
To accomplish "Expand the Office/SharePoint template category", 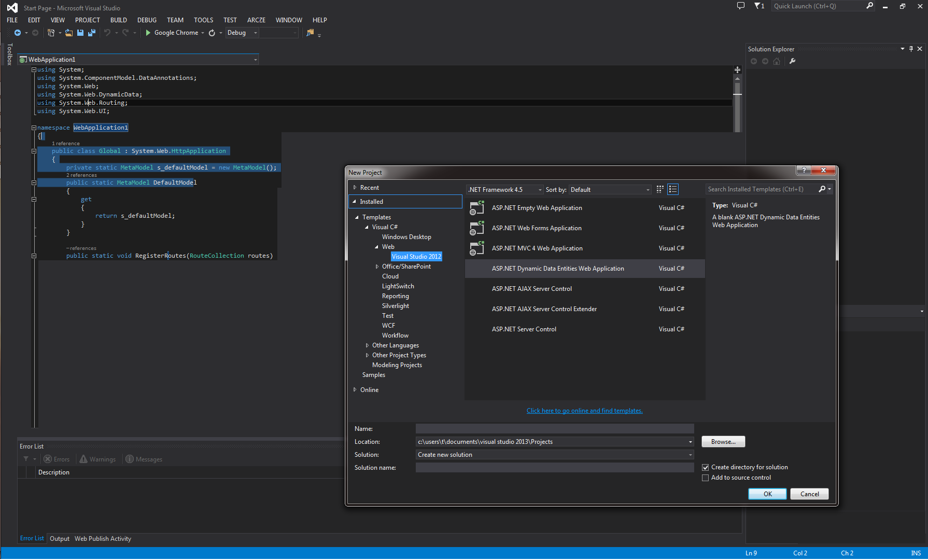I will click(x=377, y=266).
